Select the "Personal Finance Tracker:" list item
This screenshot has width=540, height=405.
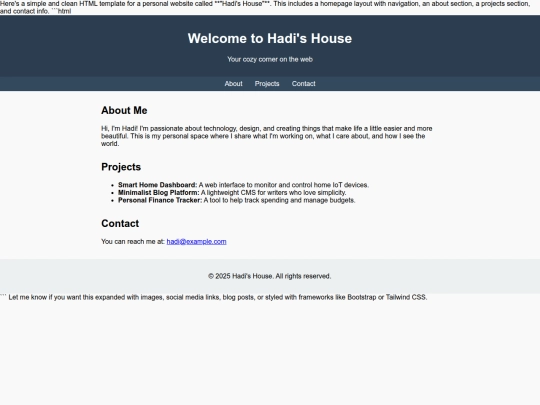click(x=237, y=200)
